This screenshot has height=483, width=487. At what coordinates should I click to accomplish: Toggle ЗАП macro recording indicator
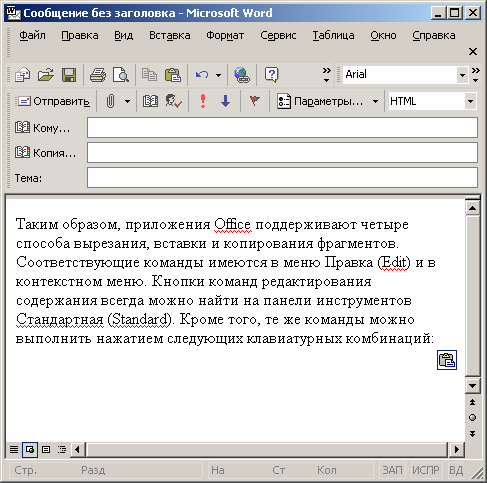click(x=392, y=470)
